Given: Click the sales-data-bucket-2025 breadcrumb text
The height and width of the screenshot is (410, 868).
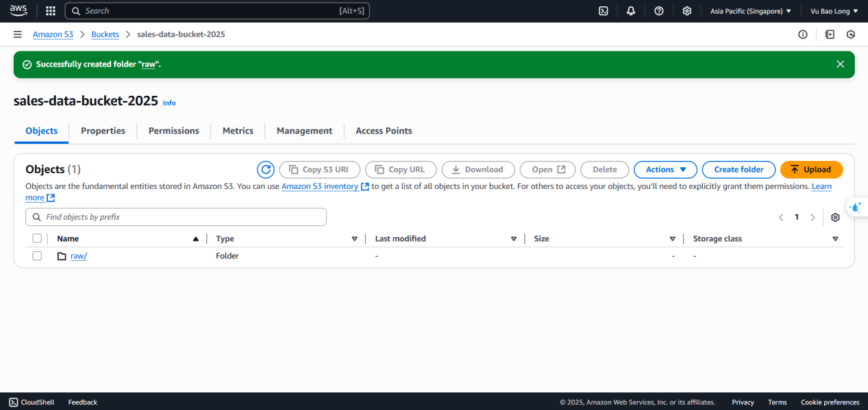Looking at the screenshot, I should 181,34.
